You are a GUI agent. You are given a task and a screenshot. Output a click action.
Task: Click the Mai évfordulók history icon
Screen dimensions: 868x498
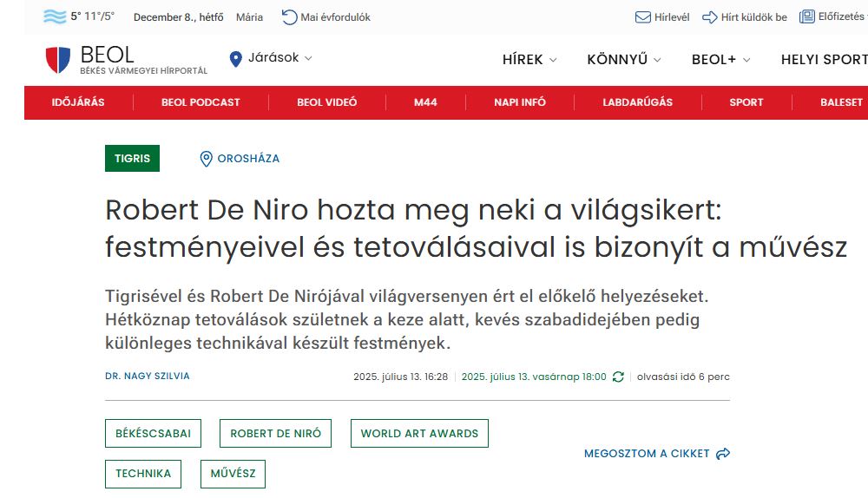coord(289,17)
